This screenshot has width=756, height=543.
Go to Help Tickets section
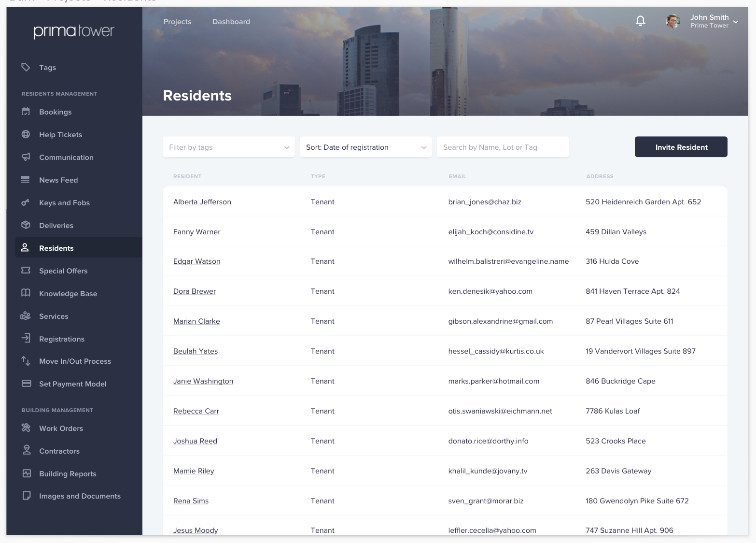click(60, 135)
